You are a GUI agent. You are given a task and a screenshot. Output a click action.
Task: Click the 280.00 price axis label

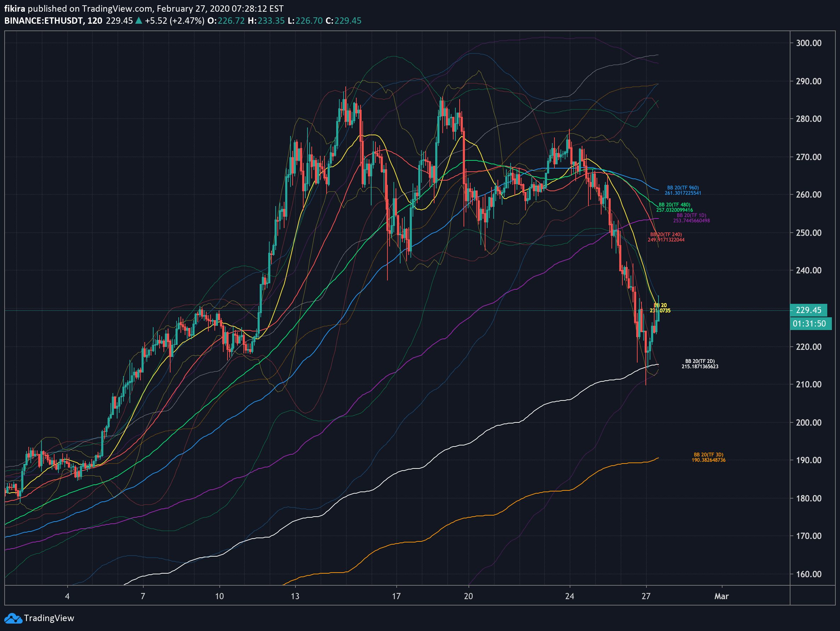809,119
